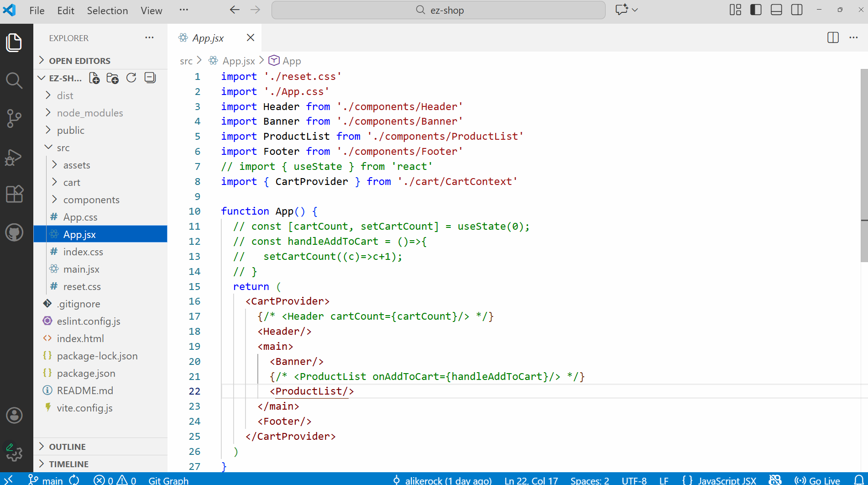Screen dimensions: 868x485
Task: Click the ez-shop command center search field
Action: pyautogui.click(x=438, y=10)
